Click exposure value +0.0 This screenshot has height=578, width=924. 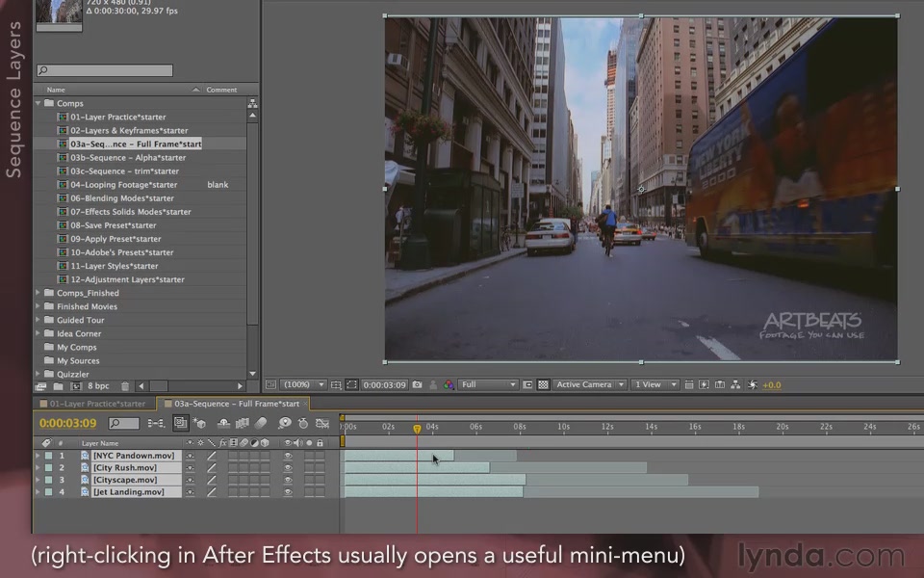tap(771, 385)
